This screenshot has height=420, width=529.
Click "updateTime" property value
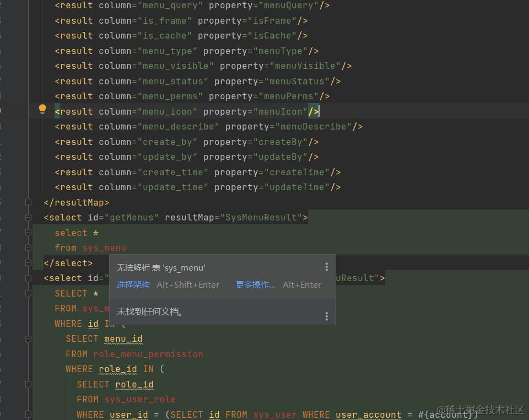click(x=297, y=187)
